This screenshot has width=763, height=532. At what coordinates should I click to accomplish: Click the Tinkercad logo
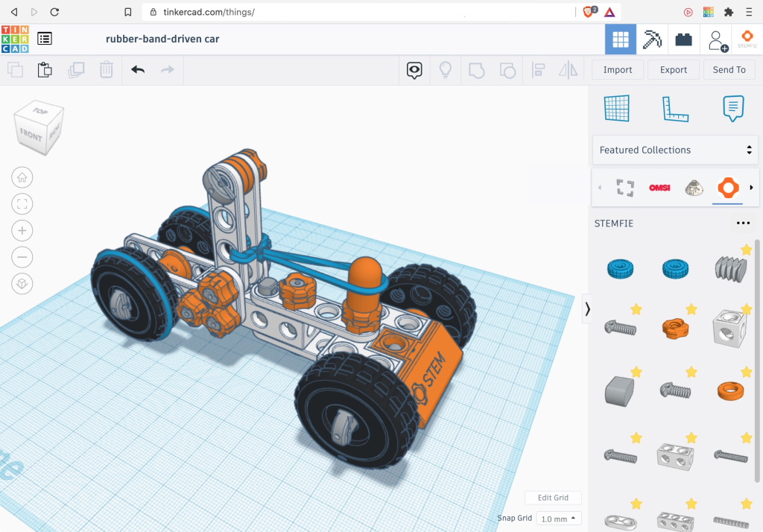[x=15, y=39]
